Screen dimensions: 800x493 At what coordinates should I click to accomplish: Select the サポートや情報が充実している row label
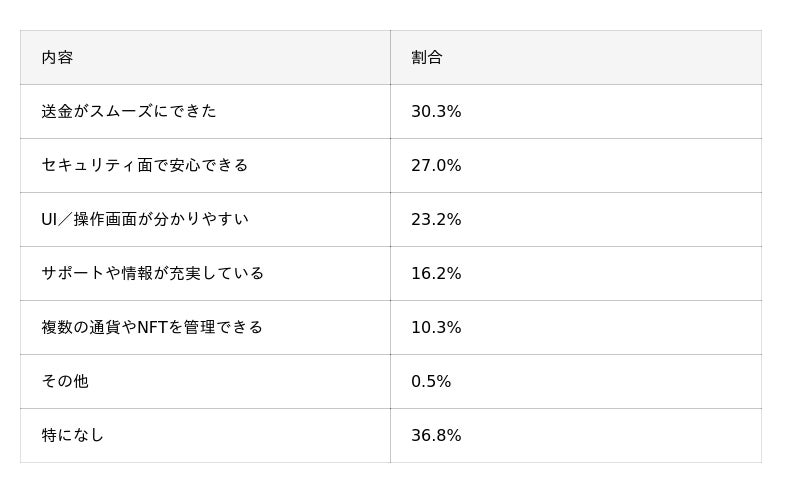[153, 274]
